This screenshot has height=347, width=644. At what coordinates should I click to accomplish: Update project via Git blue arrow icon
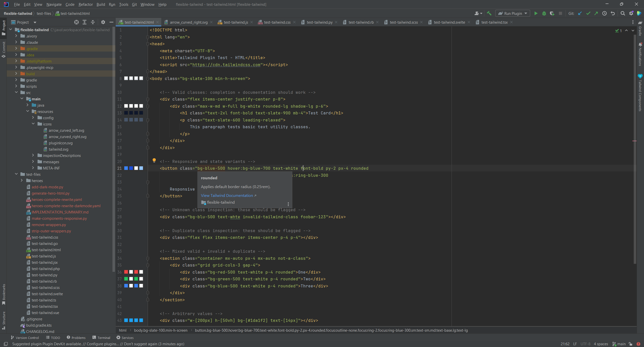[x=580, y=13]
